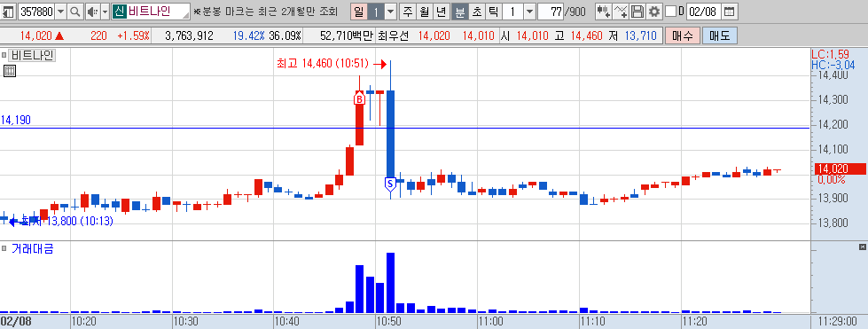Image resolution: width=868 pixels, height=329 pixels.
Task: Enable the D checkbox beside date field
Action: (670, 11)
